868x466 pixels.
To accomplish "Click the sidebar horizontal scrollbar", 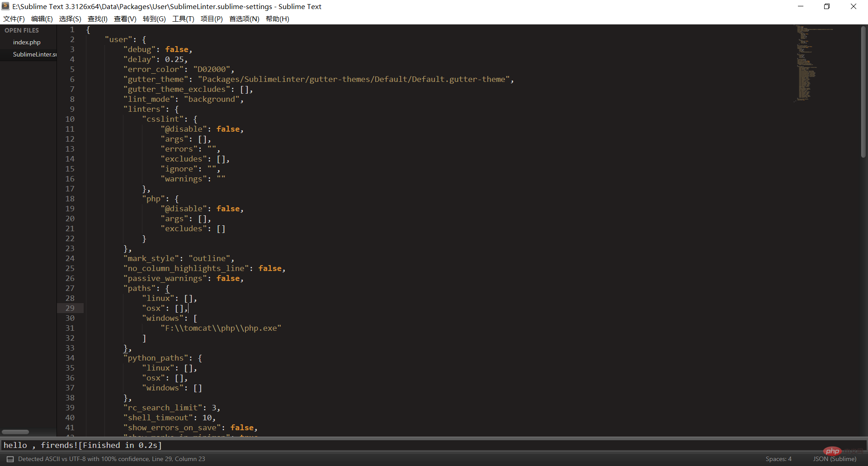I will tap(15, 432).
